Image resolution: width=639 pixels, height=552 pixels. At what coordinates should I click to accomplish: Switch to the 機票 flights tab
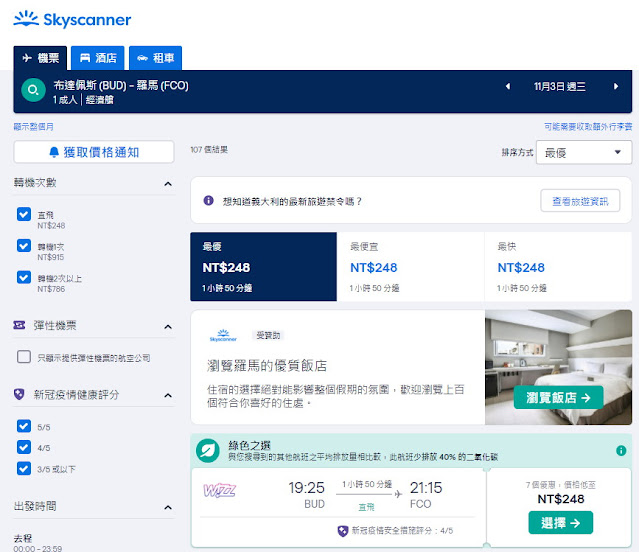(x=40, y=58)
